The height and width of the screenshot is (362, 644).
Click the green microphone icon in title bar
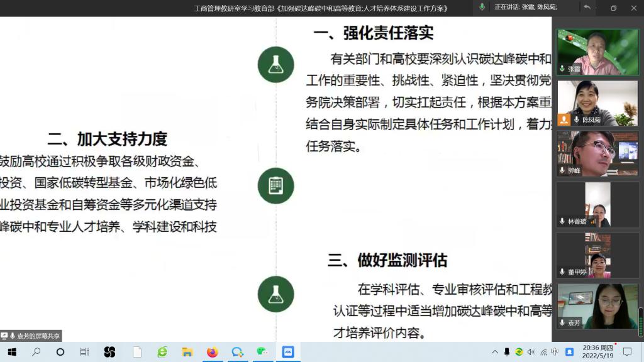(x=482, y=7)
